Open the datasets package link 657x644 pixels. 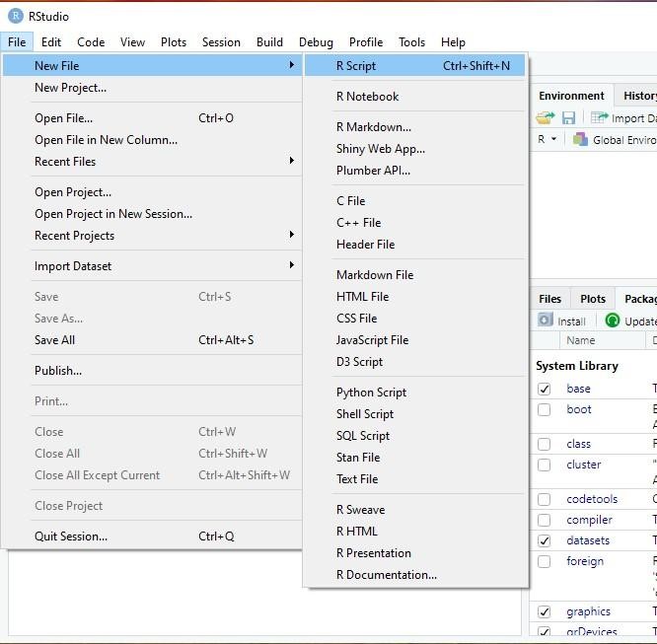pyautogui.click(x=588, y=540)
